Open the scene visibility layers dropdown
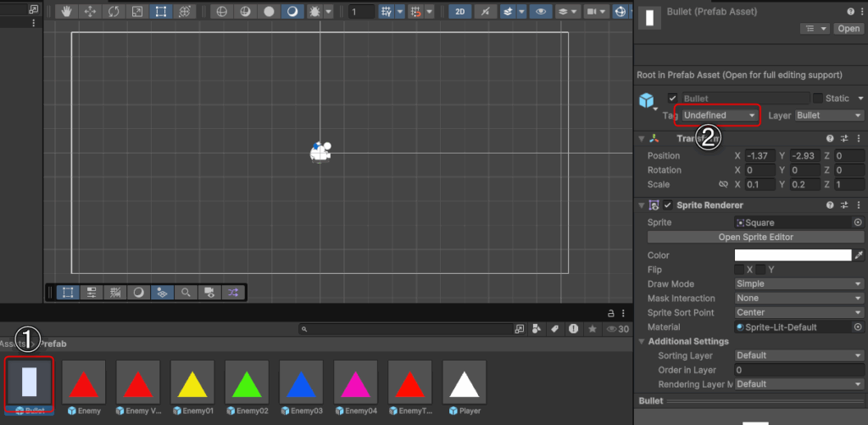The height and width of the screenshot is (425, 868). [568, 12]
